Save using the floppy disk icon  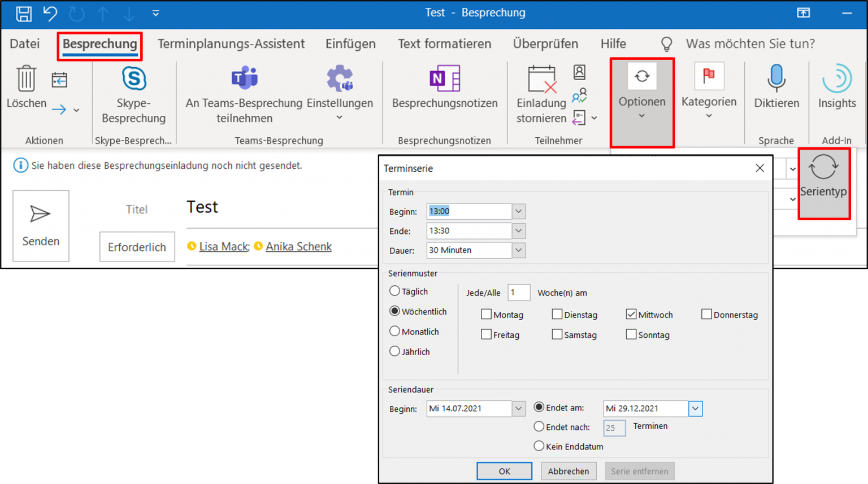24,14
